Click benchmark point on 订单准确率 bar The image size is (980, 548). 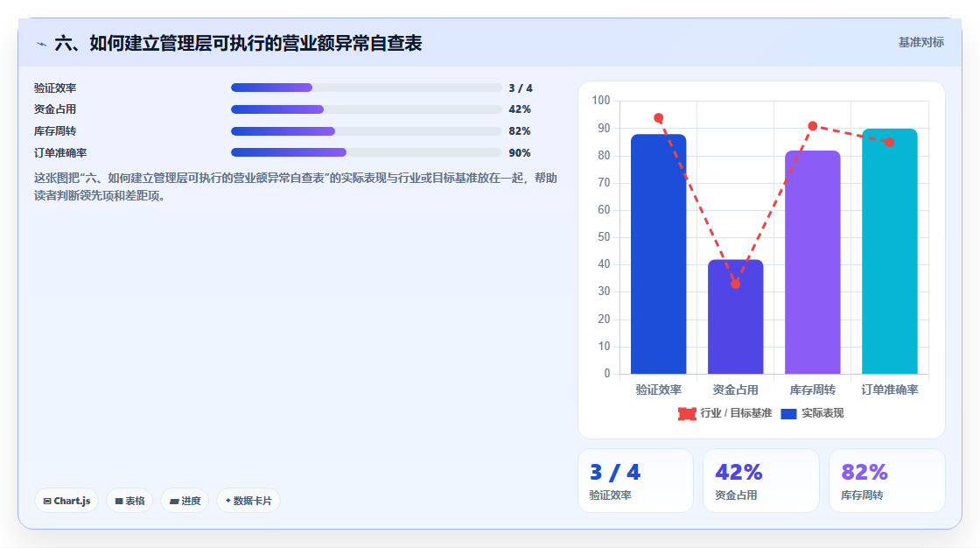(x=889, y=143)
